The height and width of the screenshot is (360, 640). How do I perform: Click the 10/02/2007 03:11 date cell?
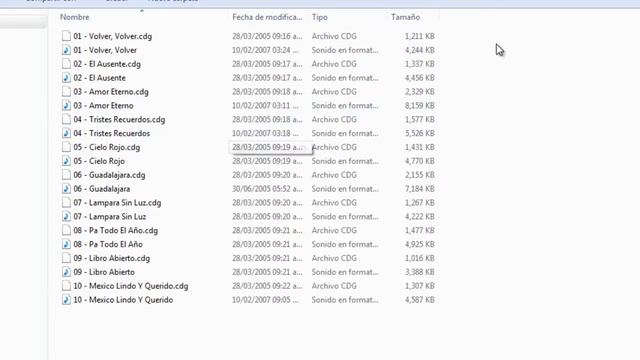265,106
